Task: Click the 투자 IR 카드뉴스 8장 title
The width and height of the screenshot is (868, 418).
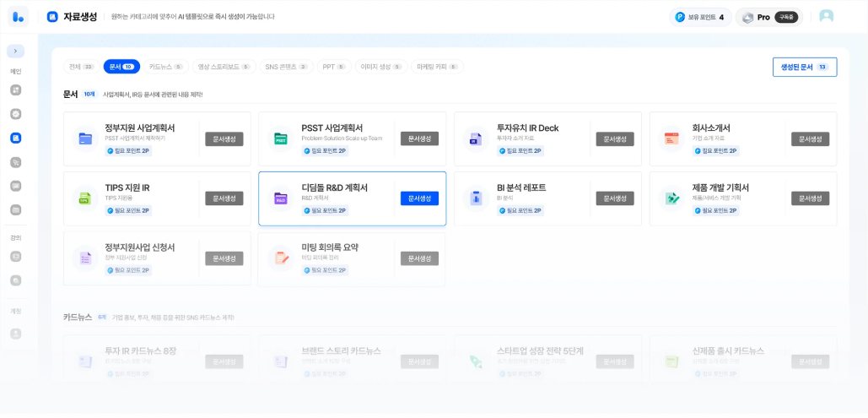Action: (x=141, y=351)
